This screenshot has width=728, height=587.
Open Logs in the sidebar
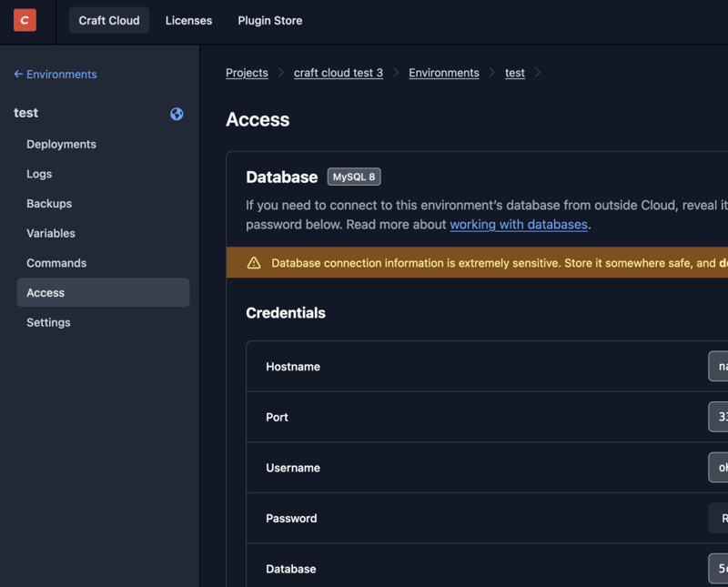pos(39,174)
